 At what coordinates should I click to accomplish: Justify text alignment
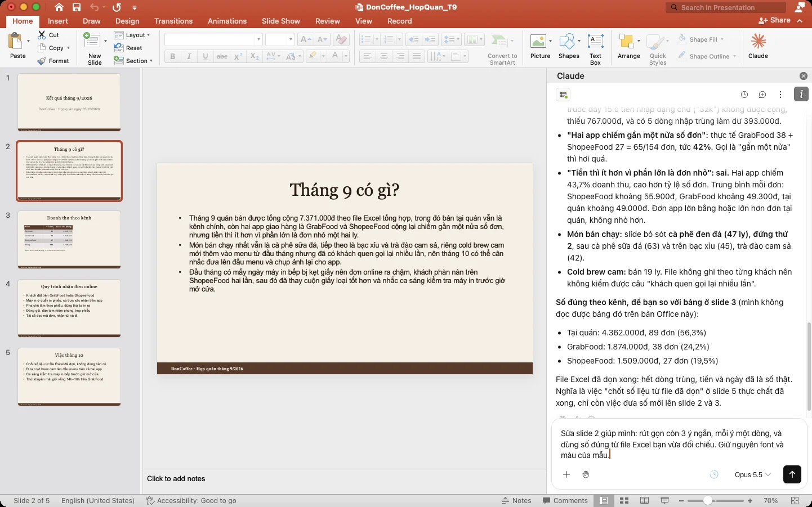tap(417, 56)
